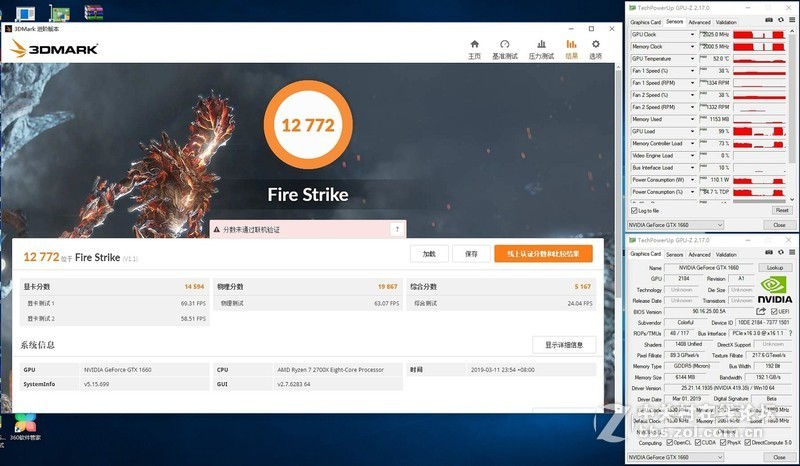The width and height of the screenshot is (800, 466).
Task: Click the Bus Interface question mark
Action: 790,333
